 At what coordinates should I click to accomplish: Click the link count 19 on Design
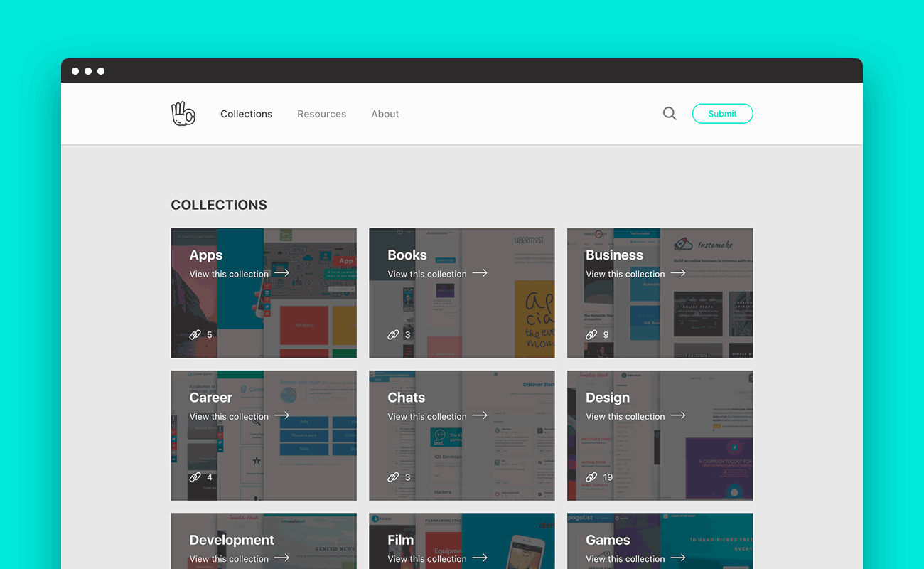(608, 477)
